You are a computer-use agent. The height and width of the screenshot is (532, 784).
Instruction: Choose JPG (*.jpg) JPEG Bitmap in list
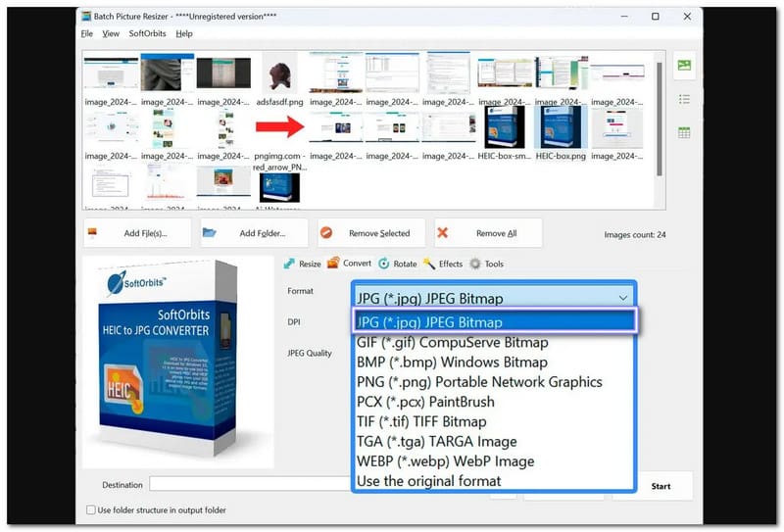494,321
